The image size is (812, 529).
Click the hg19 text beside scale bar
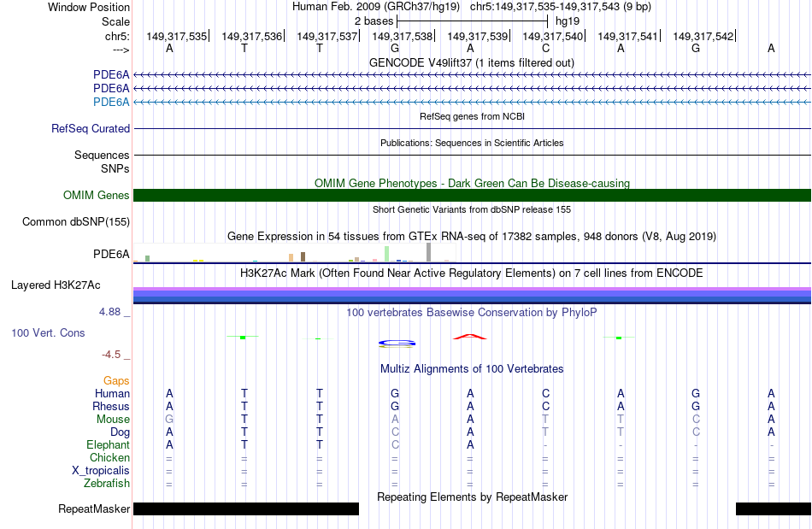tap(567, 21)
